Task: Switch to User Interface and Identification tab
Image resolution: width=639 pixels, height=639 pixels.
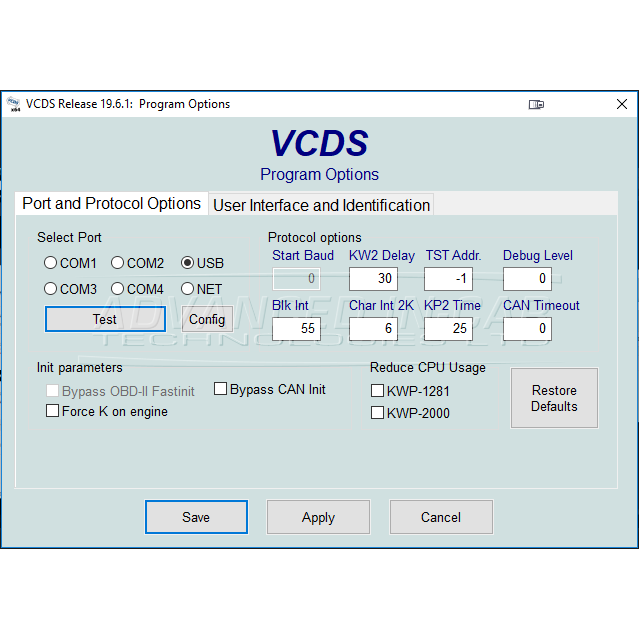Action: tap(322, 205)
